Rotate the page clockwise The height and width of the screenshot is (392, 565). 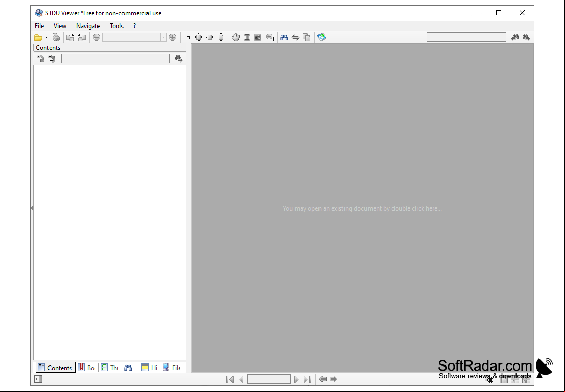tap(70, 37)
